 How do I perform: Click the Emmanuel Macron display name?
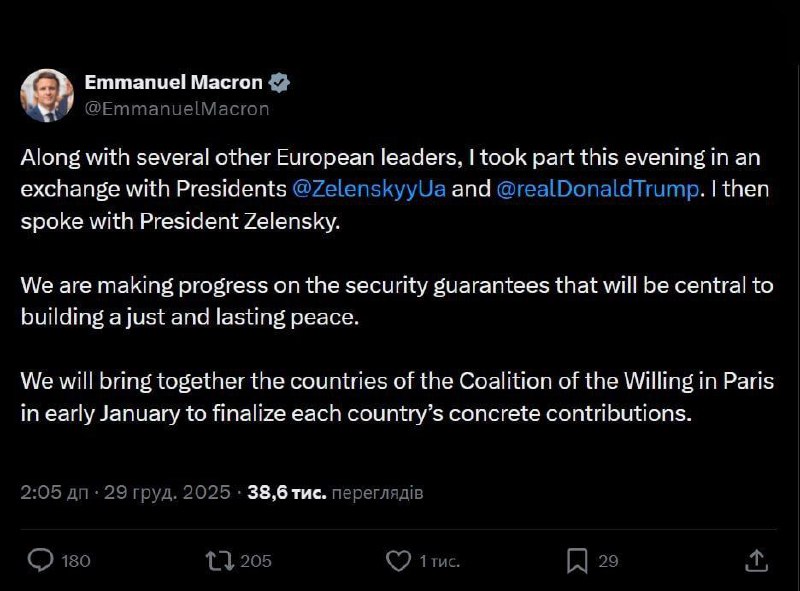click(170, 83)
